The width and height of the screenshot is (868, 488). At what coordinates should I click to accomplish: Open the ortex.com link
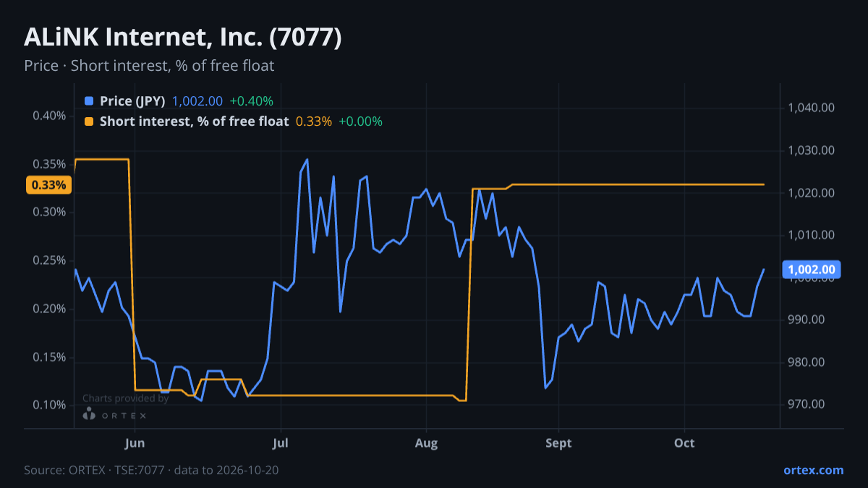[x=813, y=470]
